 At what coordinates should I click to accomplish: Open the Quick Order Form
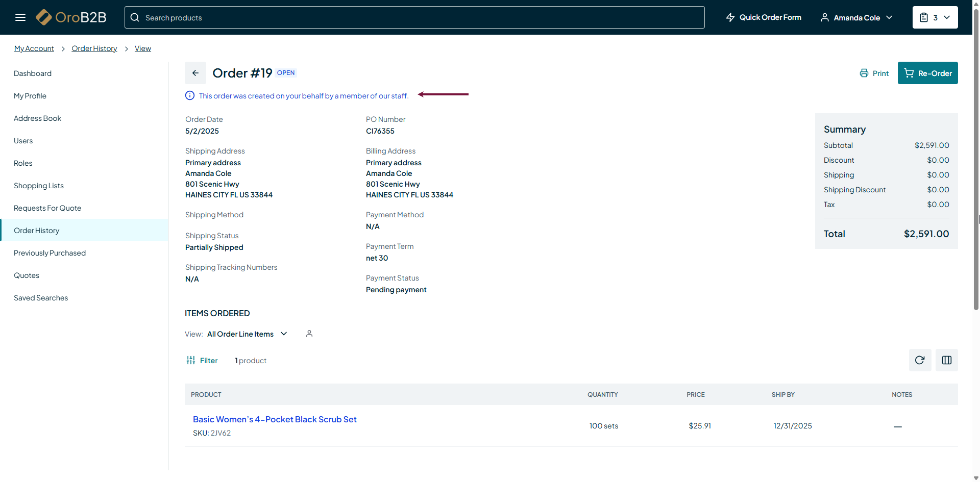[764, 17]
